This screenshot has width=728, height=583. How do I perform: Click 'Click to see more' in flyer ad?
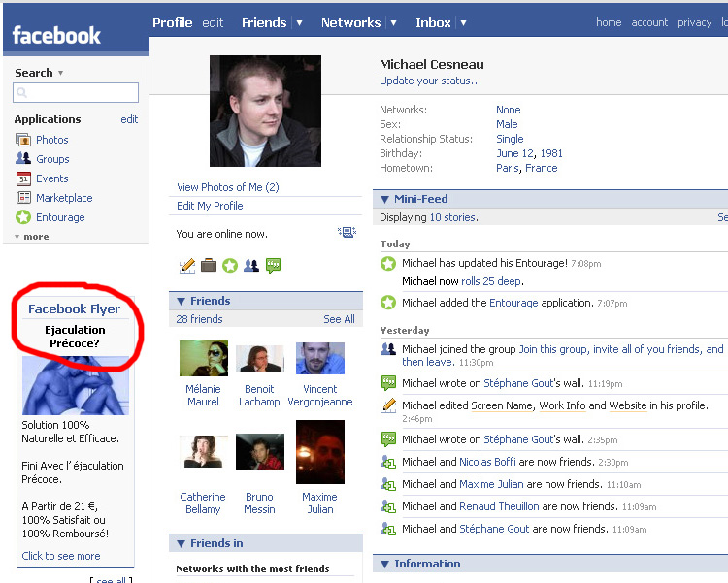tap(61, 556)
